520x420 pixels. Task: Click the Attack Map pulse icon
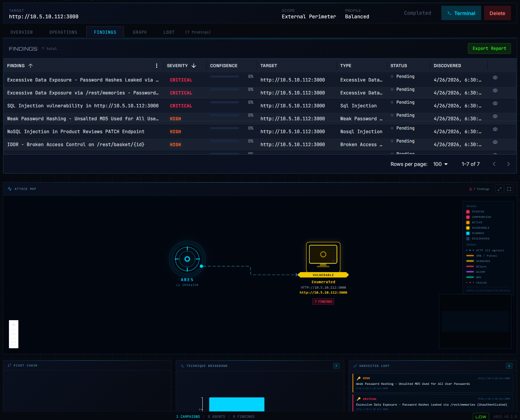tap(10, 189)
